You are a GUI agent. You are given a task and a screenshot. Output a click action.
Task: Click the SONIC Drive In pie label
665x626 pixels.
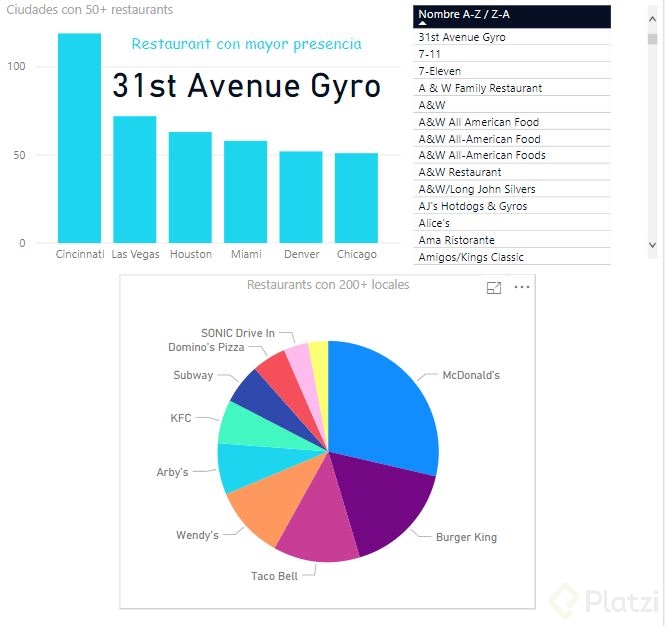(238, 333)
